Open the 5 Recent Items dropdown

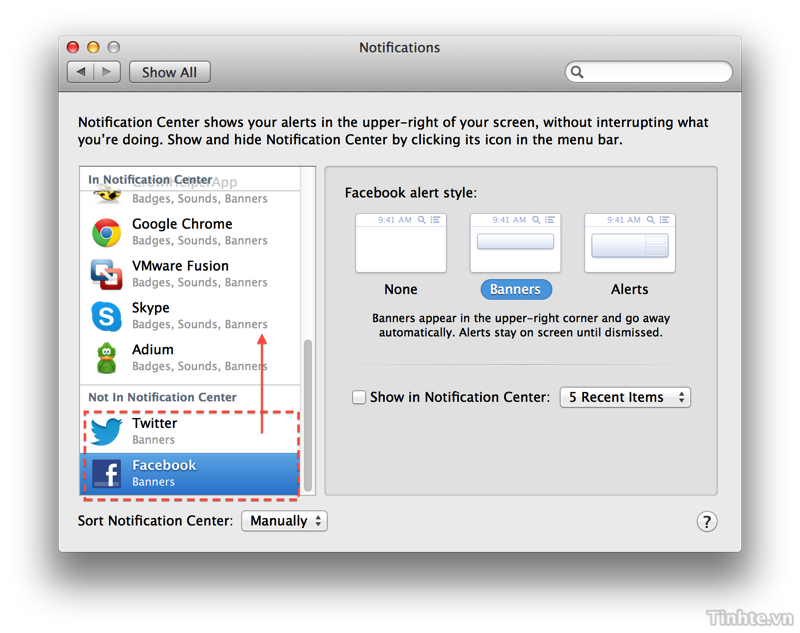point(625,397)
